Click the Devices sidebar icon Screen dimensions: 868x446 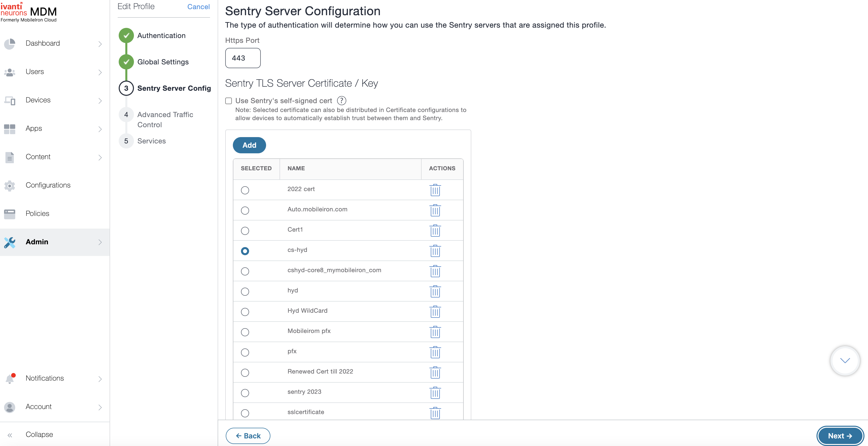point(10,100)
